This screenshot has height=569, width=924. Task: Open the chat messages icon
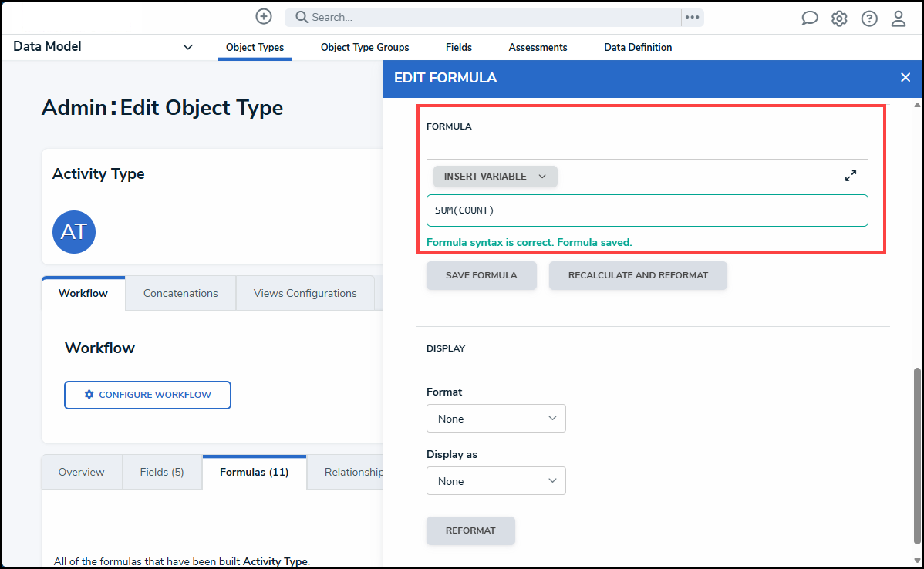[x=809, y=19]
